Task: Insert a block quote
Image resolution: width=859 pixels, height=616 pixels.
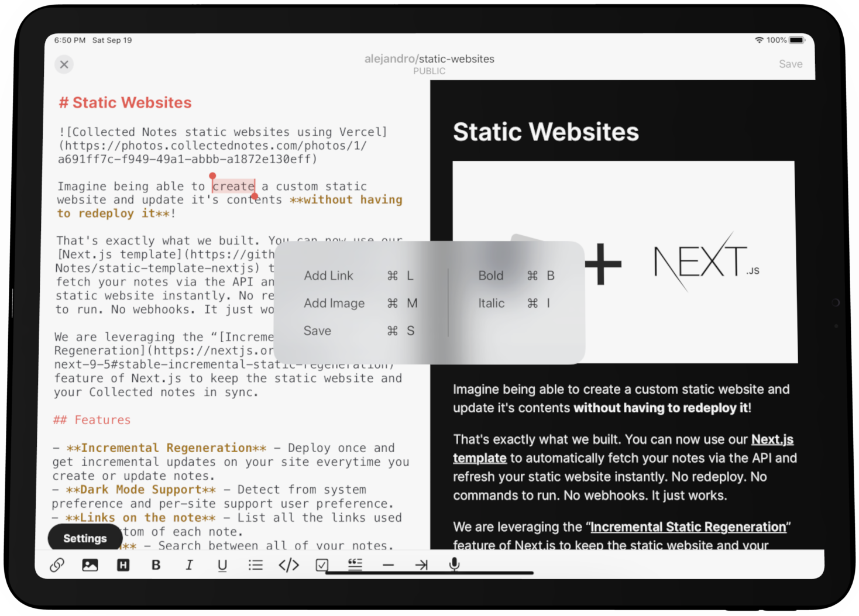Action: (x=355, y=564)
